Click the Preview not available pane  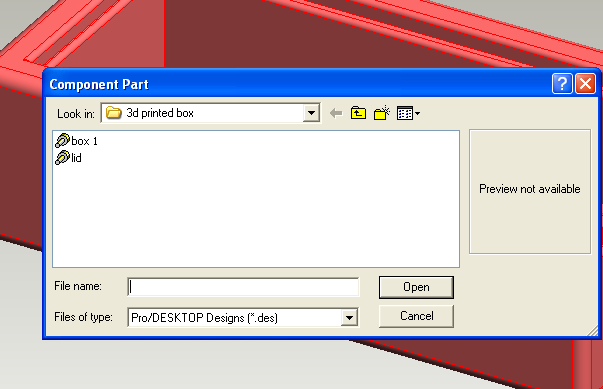coord(530,191)
